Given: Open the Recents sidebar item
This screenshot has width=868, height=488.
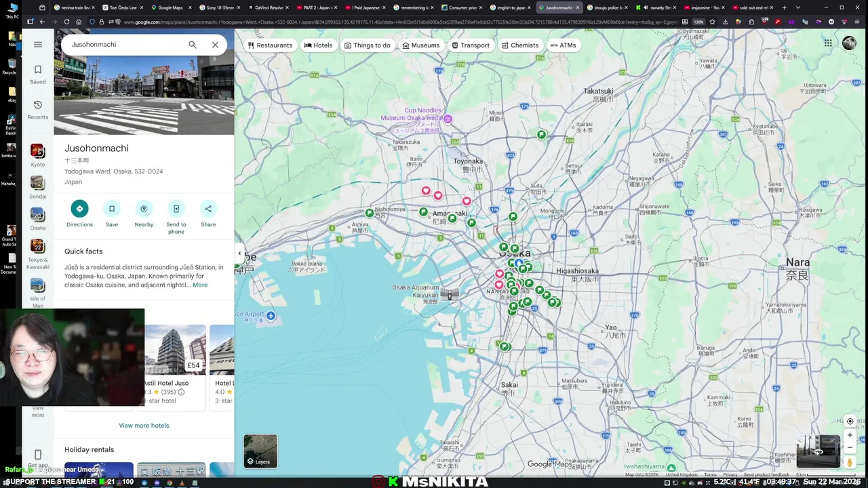Looking at the screenshot, I should 38,110.
